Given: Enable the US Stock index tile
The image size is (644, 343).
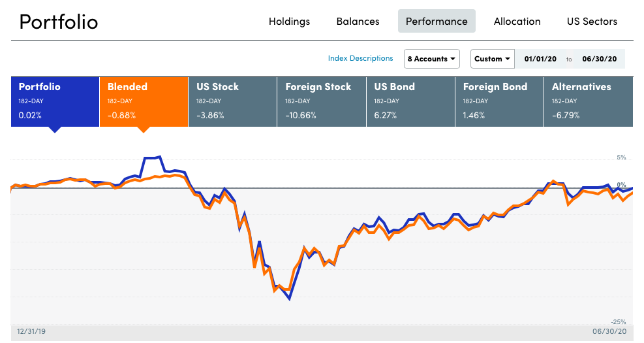Looking at the screenshot, I should click(232, 101).
